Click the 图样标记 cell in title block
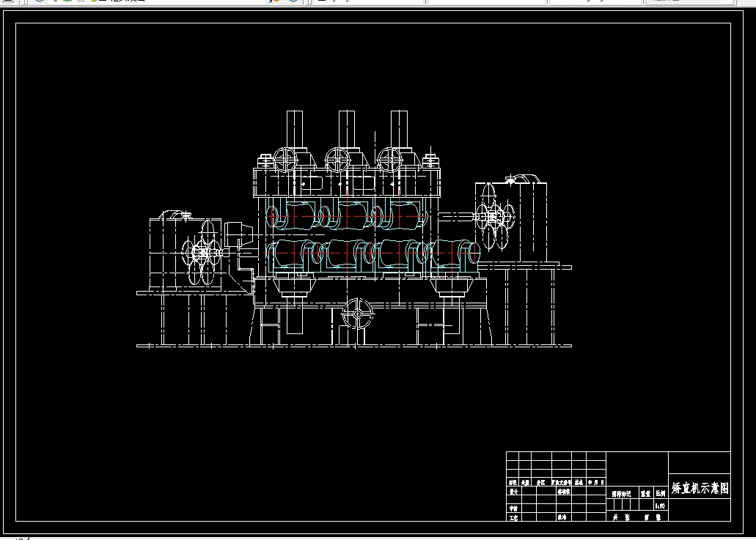Viewport: 756px width, 540px height. pos(622,494)
